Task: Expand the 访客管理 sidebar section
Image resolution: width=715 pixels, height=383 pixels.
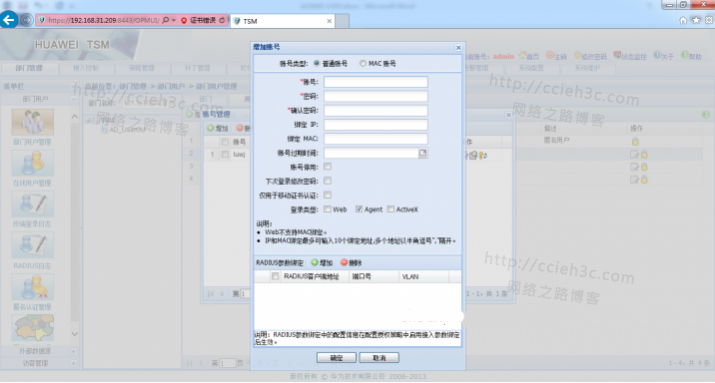Action: (73, 363)
